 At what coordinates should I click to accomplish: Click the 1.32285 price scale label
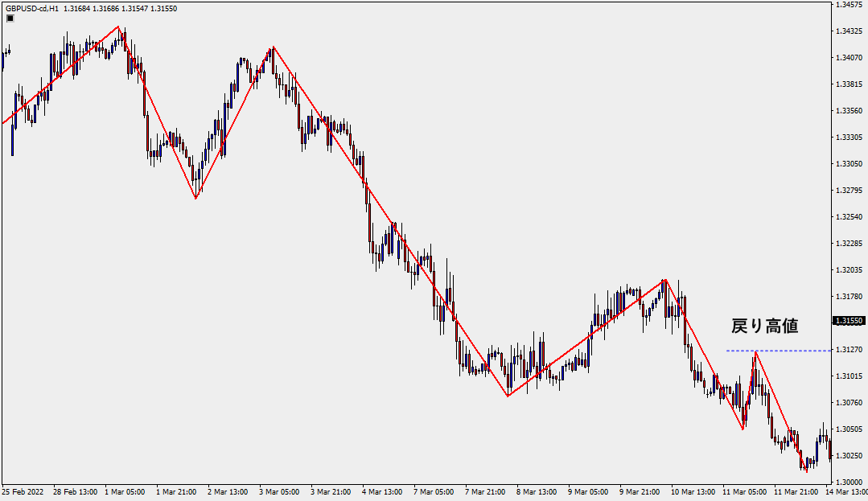[x=849, y=243]
